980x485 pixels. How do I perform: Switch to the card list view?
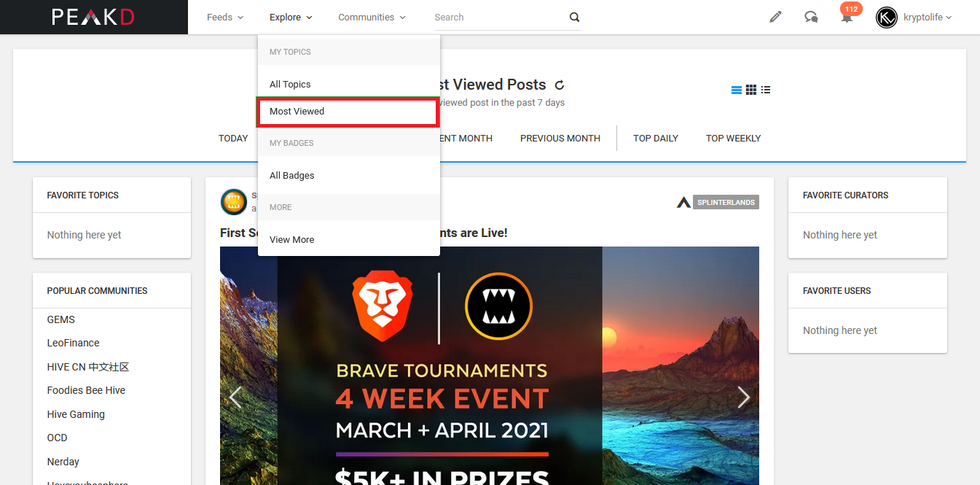tap(737, 90)
